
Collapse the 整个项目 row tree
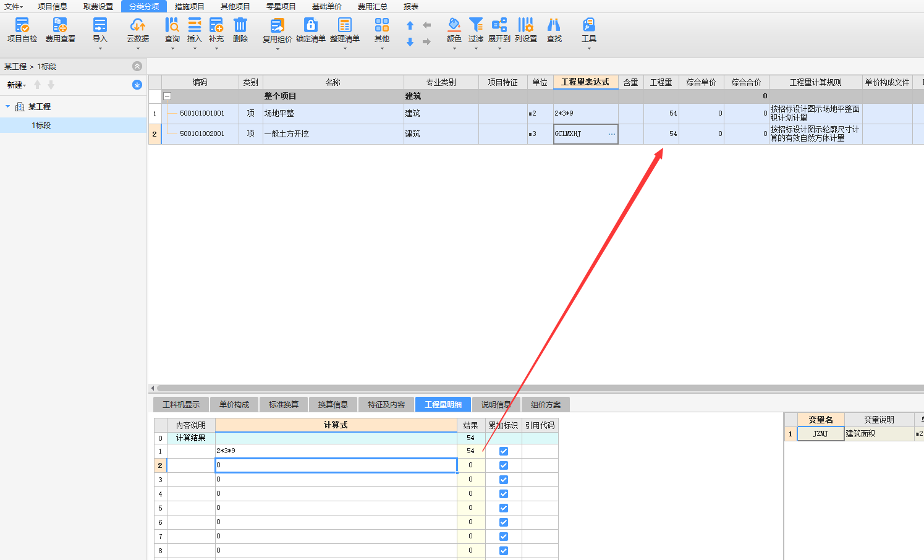click(x=167, y=96)
